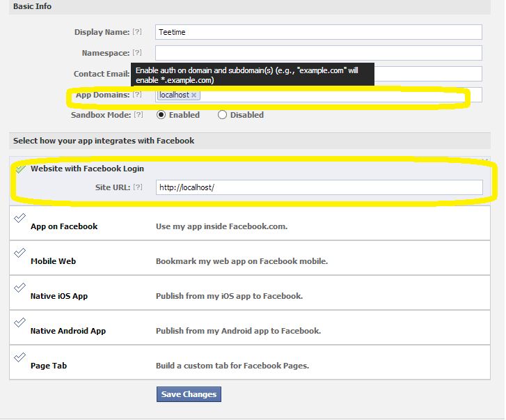The width and height of the screenshot is (506, 420).
Task: Click the Basic Info section header
Action: pos(250,6)
